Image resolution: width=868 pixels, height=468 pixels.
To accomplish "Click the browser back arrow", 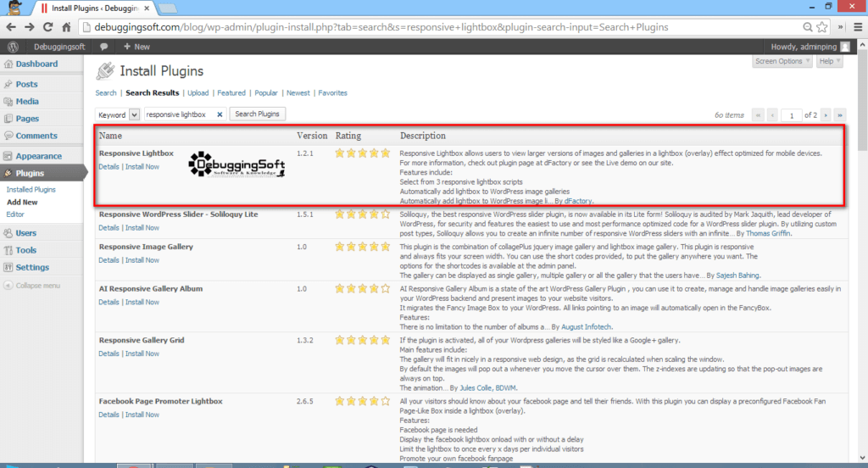I will tap(10, 27).
